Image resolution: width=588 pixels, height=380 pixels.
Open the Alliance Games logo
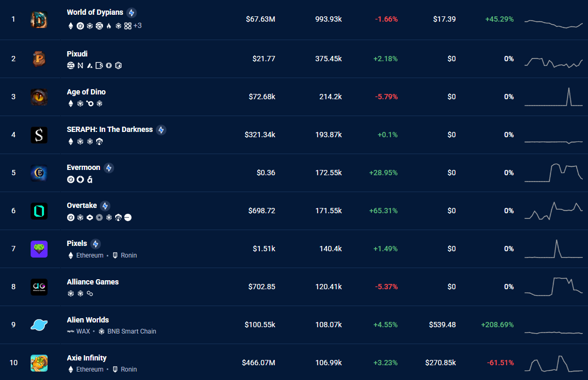tap(39, 287)
